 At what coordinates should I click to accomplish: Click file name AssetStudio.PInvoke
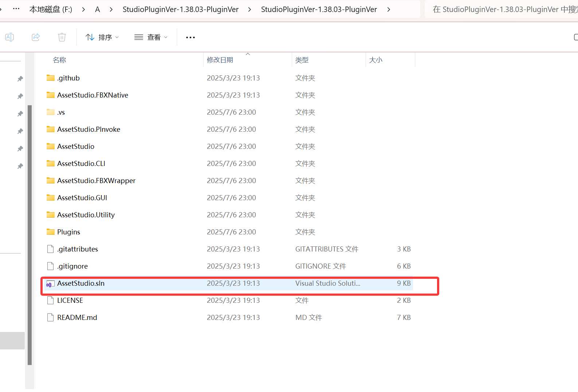point(89,129)
